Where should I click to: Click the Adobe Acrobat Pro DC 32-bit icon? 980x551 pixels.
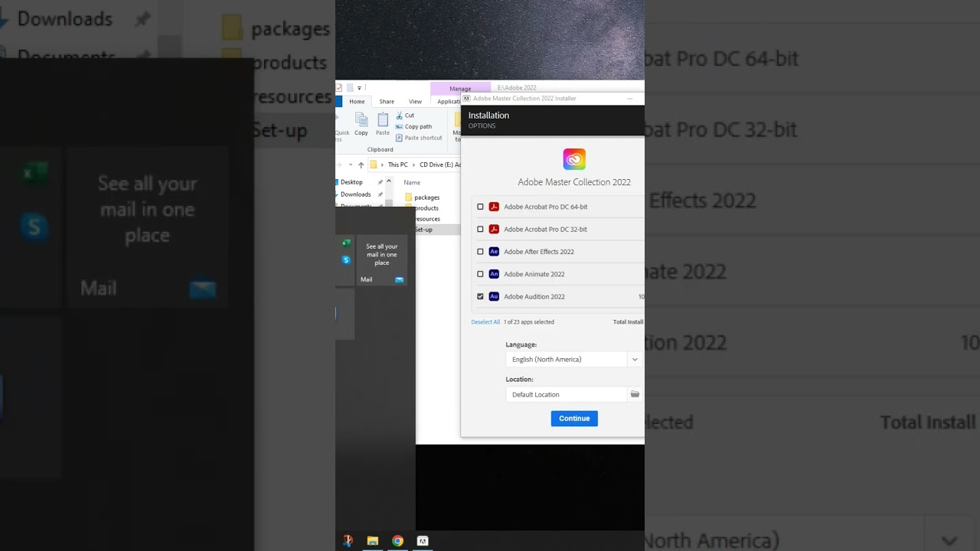click(x=494, y=229)
